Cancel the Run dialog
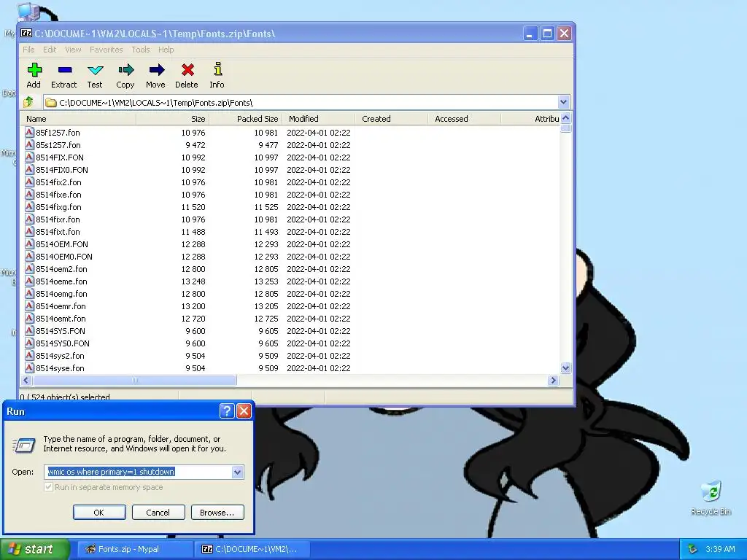The height and width of the screenshot is (560, 747). (158, 513)
